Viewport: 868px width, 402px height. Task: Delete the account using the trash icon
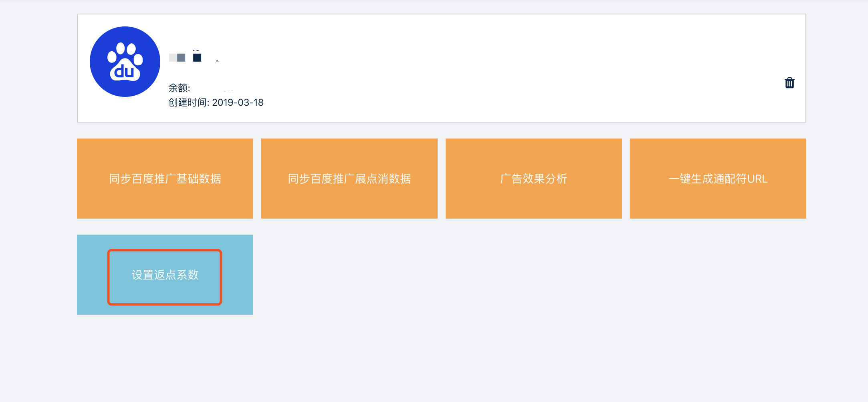click(789, 83)
